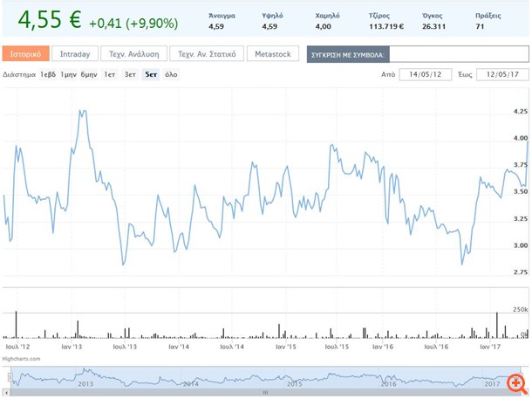Open the Τεχν. Ανάλυση tab

[134, 54]
